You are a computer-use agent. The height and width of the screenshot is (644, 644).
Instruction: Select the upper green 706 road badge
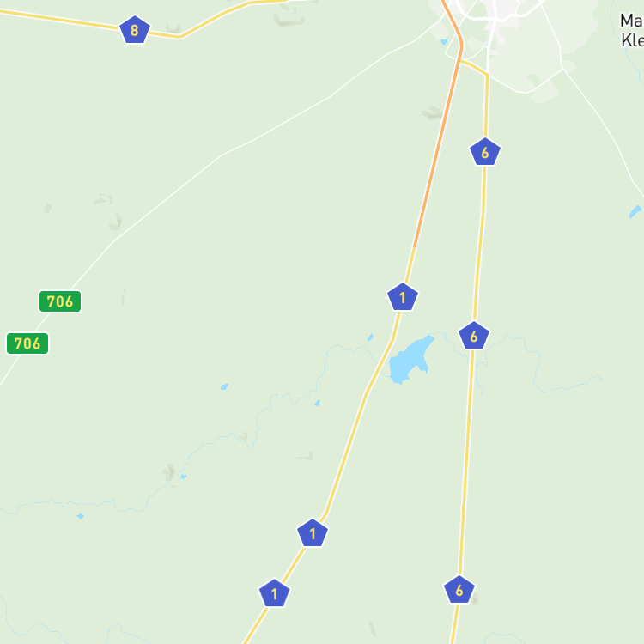point(60,301)
